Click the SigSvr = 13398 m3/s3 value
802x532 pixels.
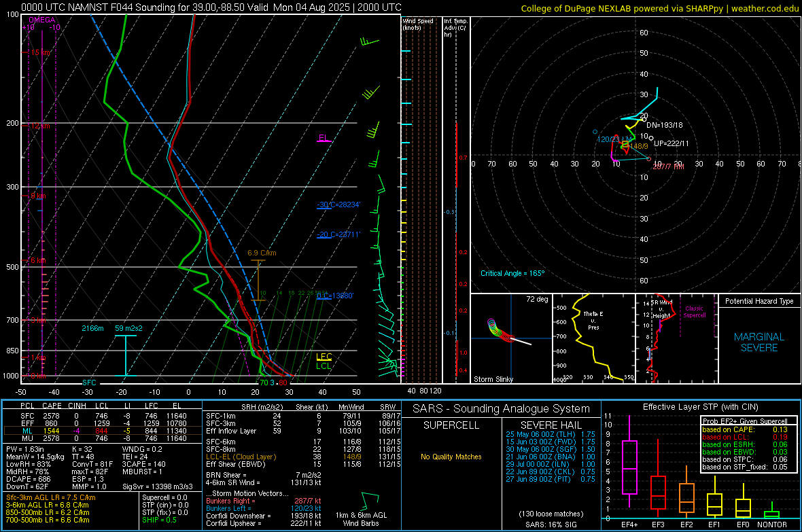(158, 487)
